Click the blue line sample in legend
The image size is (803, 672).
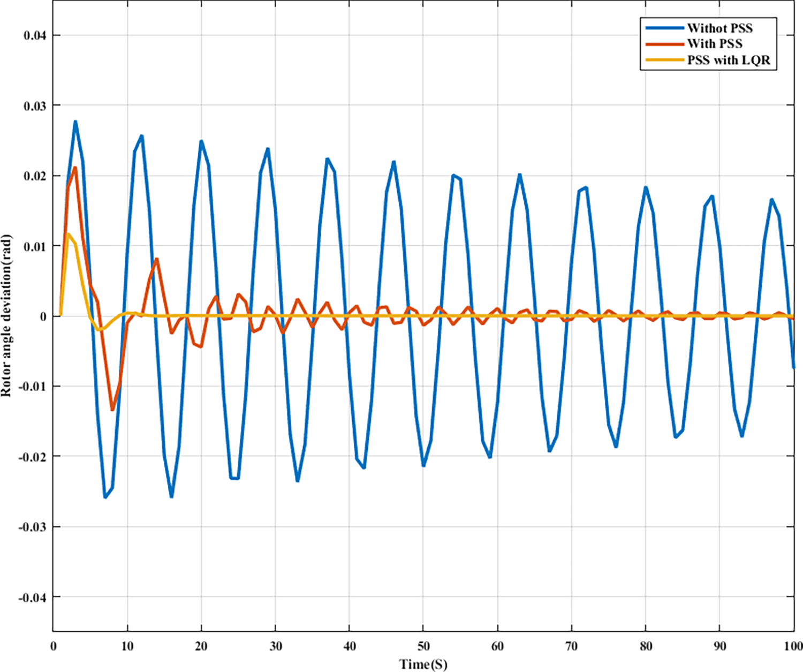point(664,28)
